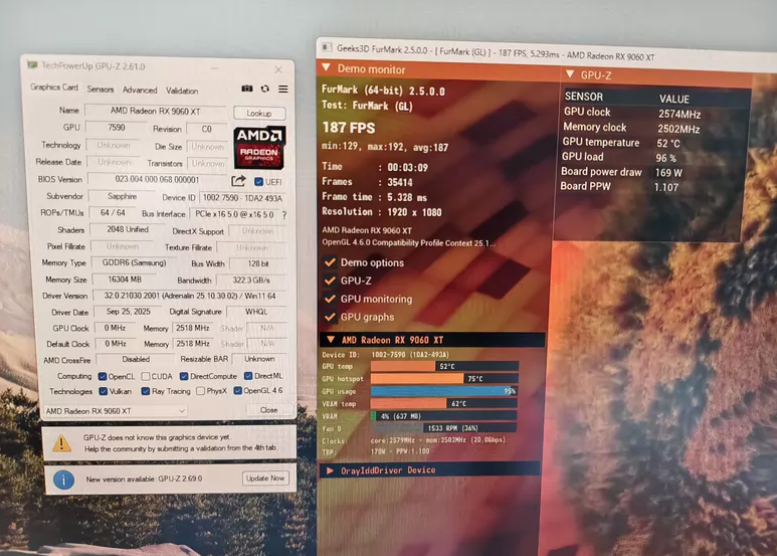Screen dimensions: 777x556
Task: Toggle the Vulkan checkbox
Action: (x=103, y=391)
